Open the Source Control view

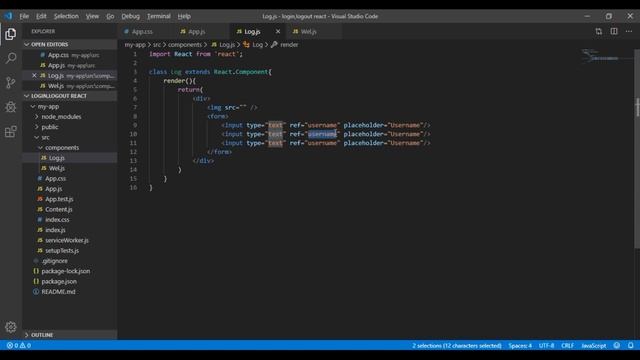pyautogui.click(x=11, y=82)
